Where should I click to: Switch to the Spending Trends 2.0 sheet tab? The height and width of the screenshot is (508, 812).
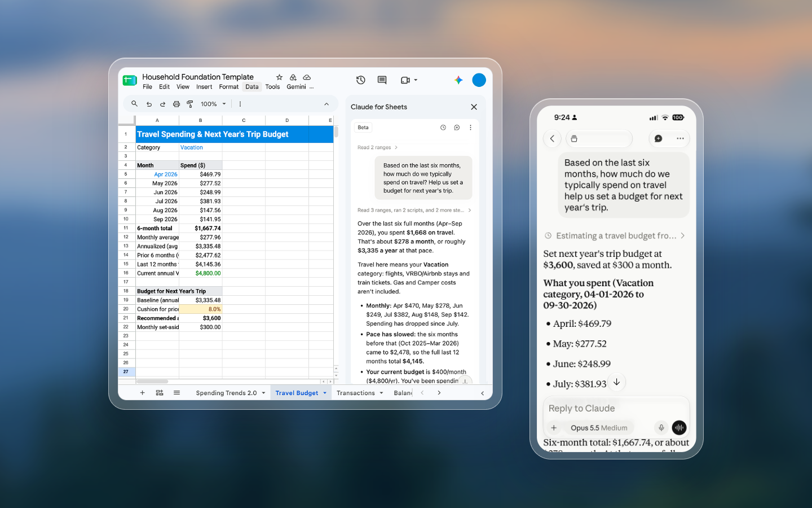(226, 393)
